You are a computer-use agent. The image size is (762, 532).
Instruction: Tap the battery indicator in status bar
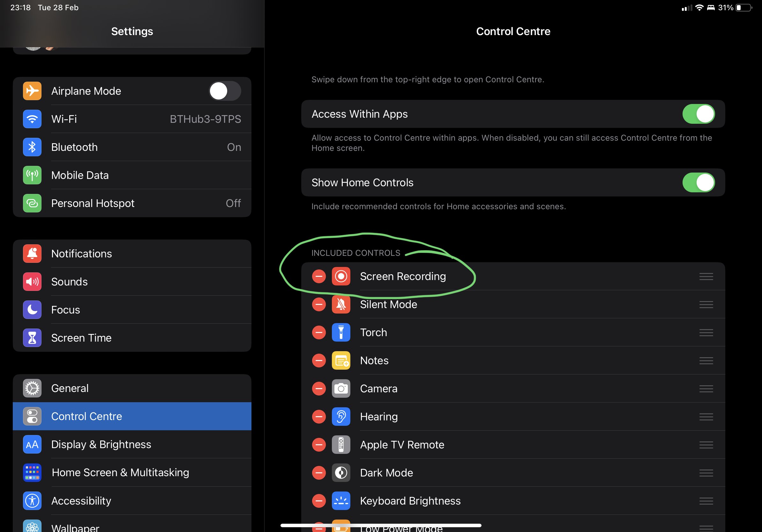[x=744, y=8]
